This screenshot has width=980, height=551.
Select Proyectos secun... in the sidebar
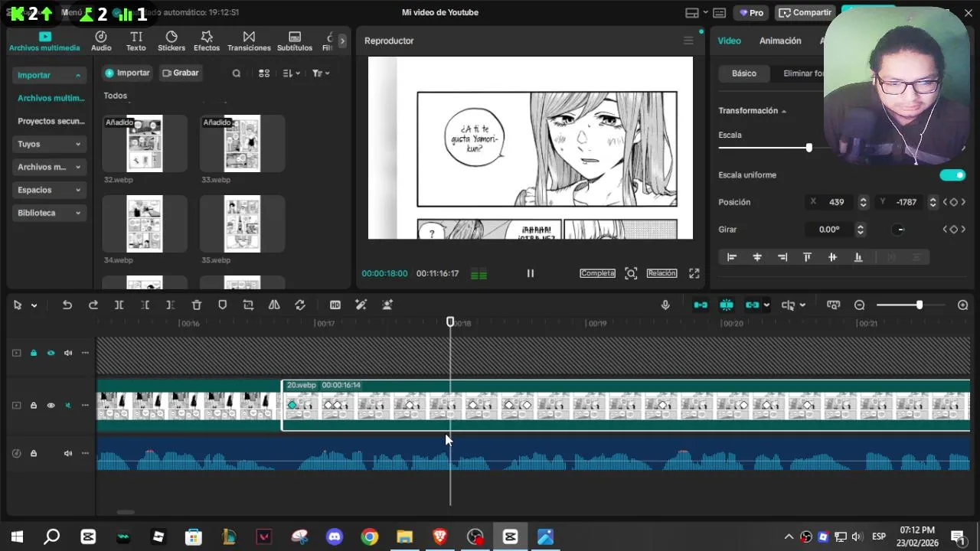click(x=51, y=121)
